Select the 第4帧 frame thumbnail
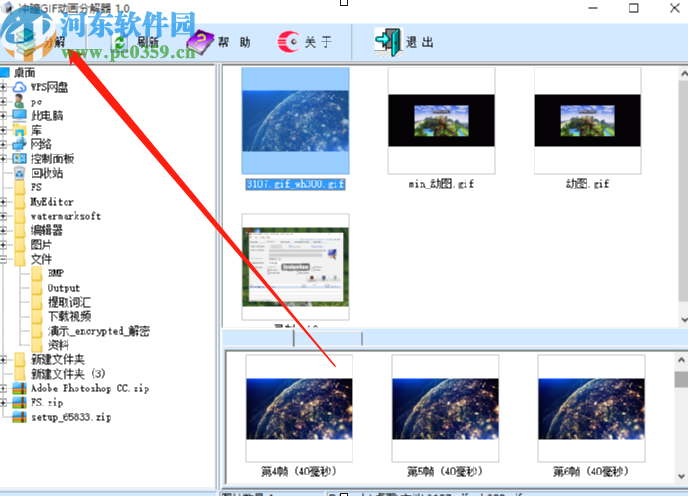This screenshot has width=688, height=496. click(x=299, y=409)
